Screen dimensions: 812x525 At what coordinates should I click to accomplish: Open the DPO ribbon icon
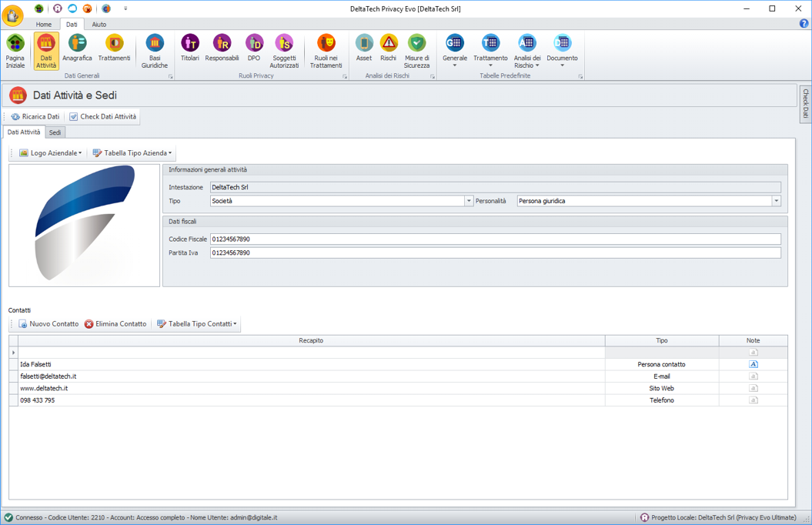(254, 48)
